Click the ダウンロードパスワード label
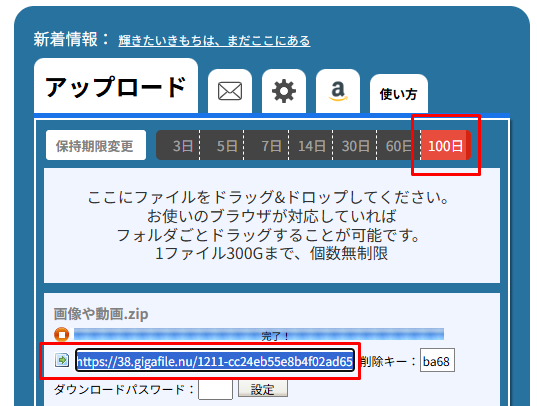This screenshot has width=537, height=406. click(124, 390)
